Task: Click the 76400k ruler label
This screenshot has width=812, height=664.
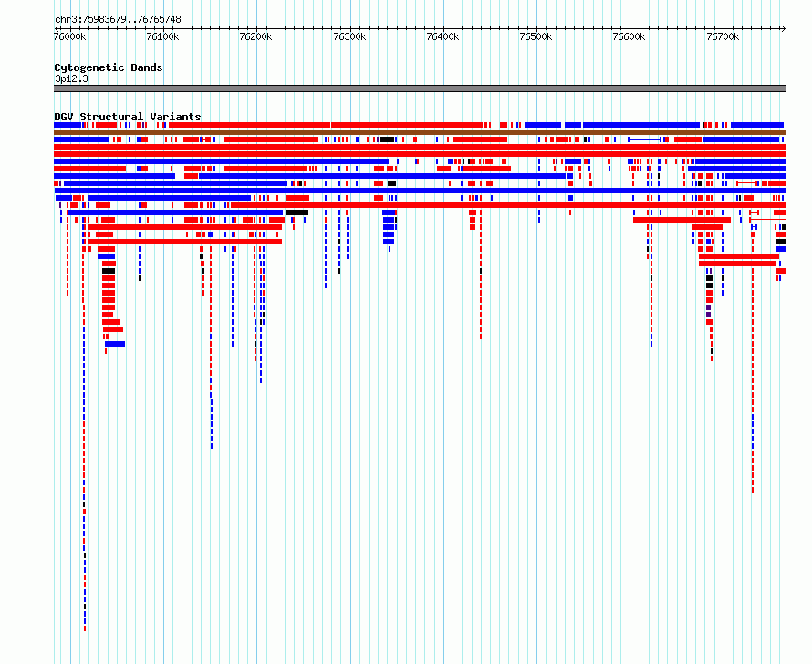Action: click(442, 36)
